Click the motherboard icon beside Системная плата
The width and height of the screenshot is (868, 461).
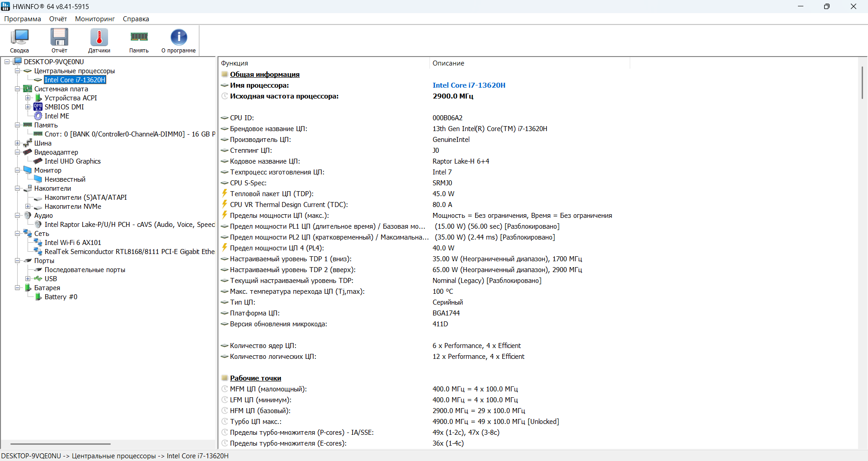point(28,89)
